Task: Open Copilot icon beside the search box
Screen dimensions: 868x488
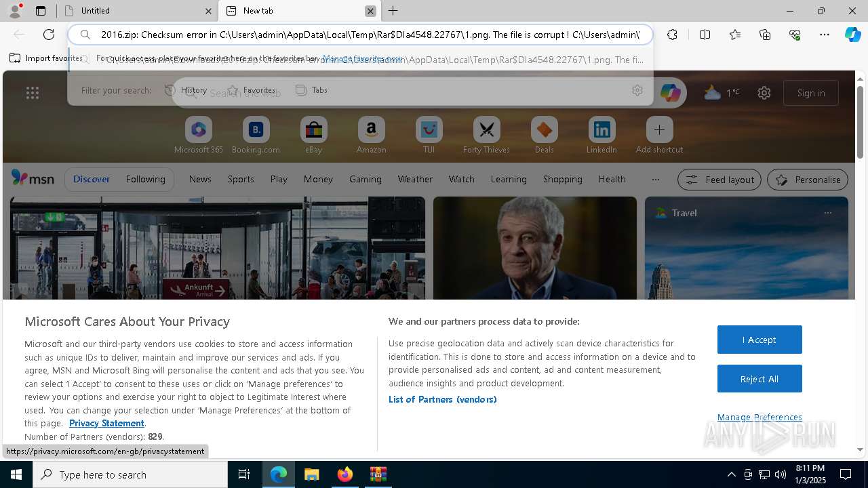Action: coord(671,93)
